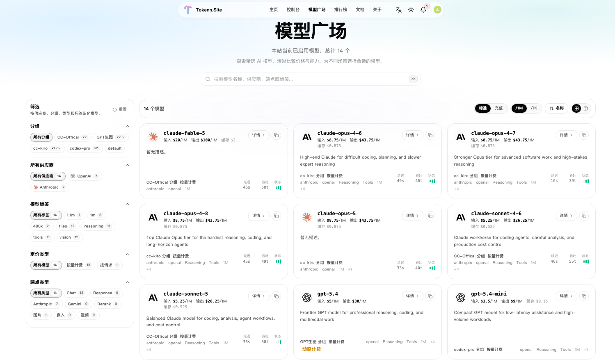The image size is (615, 364).
Task: Filter by 1.1m tag
Action: click(x=74, y=215)
